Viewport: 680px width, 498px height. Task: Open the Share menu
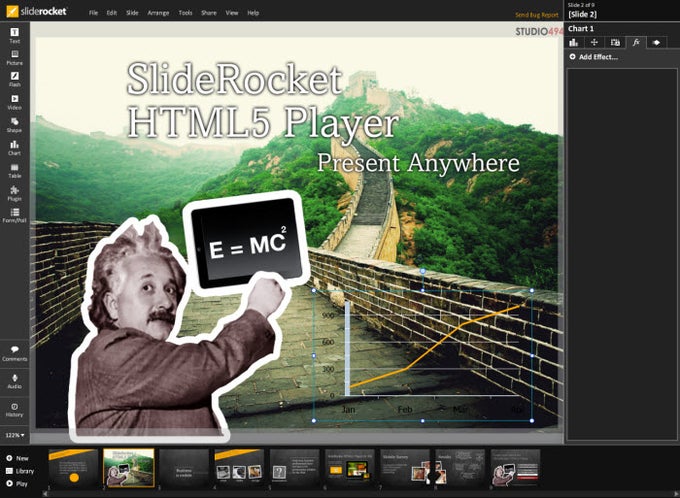[x=209, y=13]
